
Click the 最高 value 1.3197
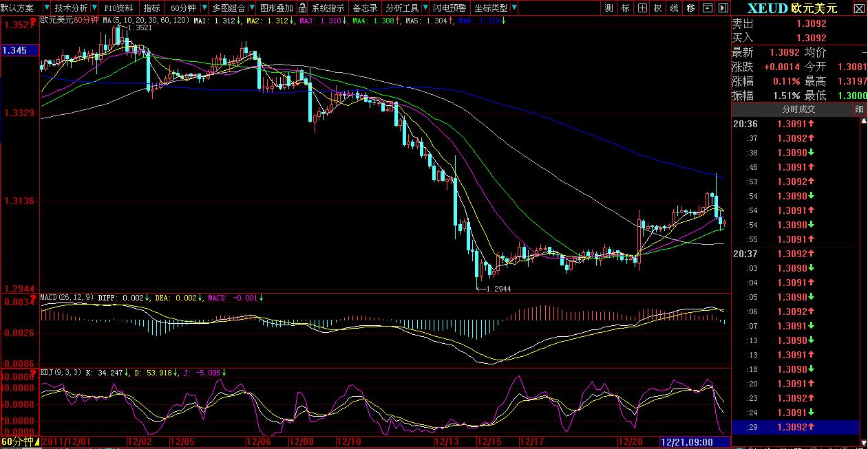point(852,81)
